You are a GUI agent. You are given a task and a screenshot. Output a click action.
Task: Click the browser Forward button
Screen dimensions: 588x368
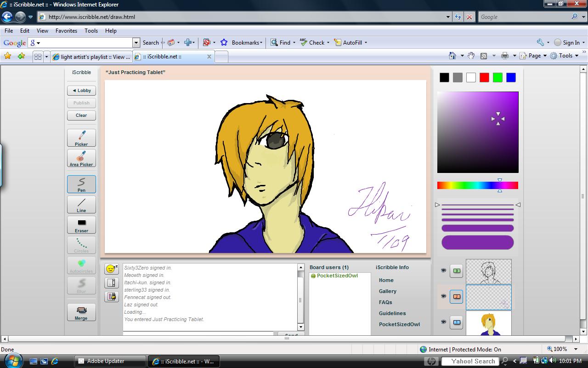click(x=20, y=17)
